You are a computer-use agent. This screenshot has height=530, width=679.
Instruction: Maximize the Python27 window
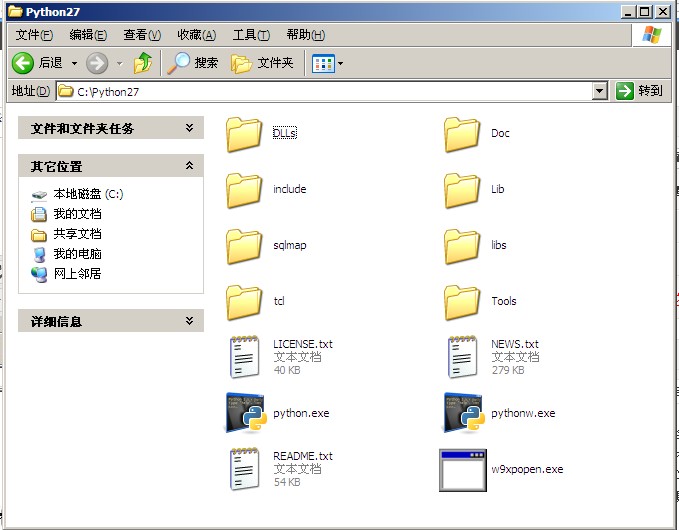click(644, 12)
